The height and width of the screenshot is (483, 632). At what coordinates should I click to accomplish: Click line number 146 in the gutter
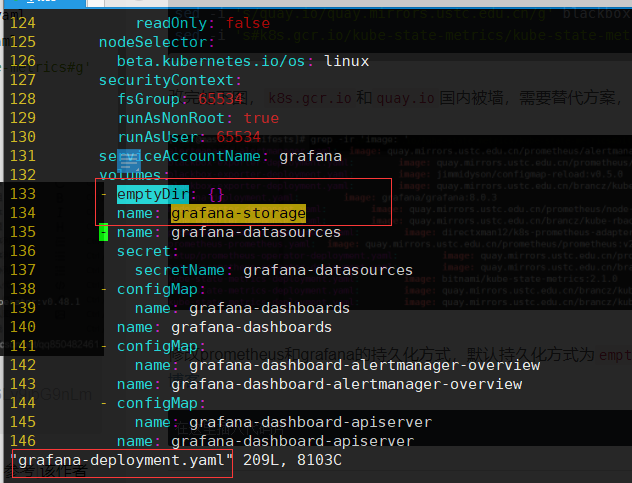pos(23,441)
